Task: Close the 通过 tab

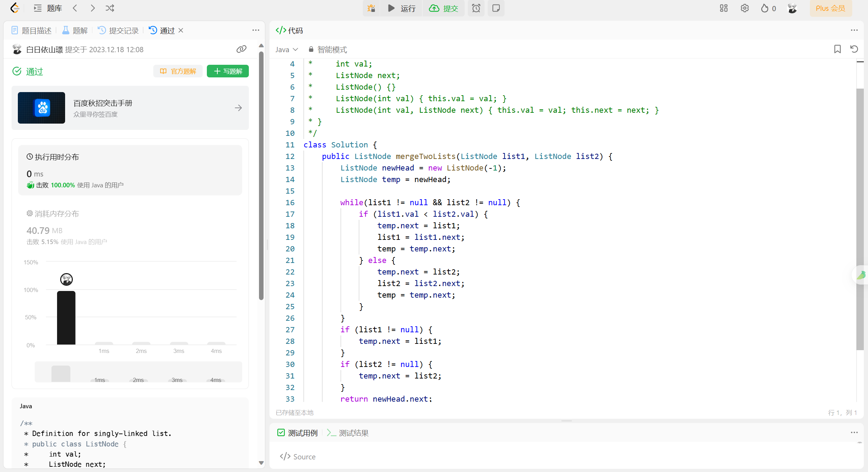Action: (181, 30)
